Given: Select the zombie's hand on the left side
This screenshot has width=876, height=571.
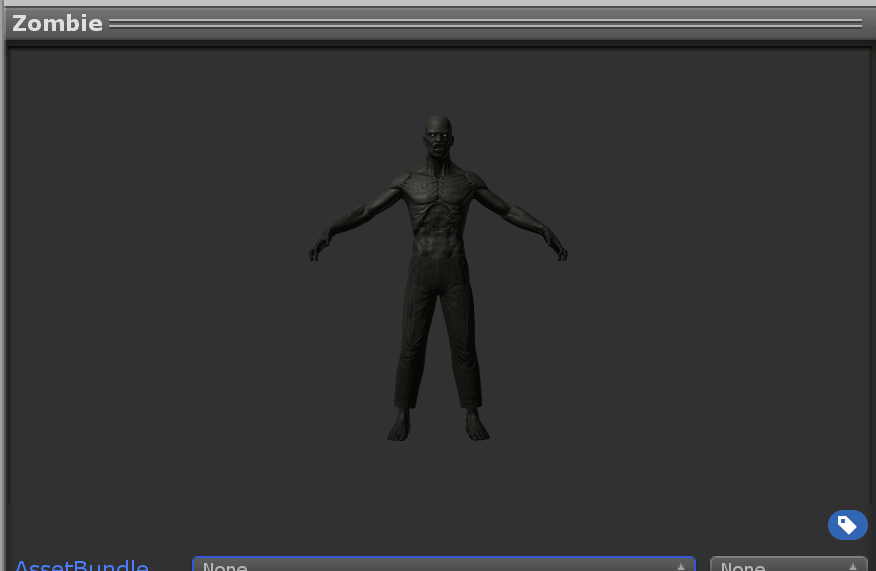Looking at the screenshot, I should pyautogui.click(x=319, y=248).
